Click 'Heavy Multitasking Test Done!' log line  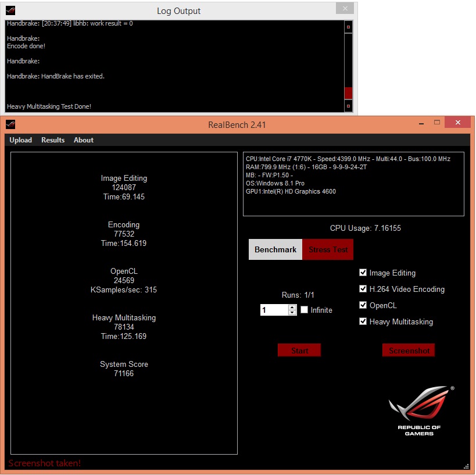click(49, 106)
